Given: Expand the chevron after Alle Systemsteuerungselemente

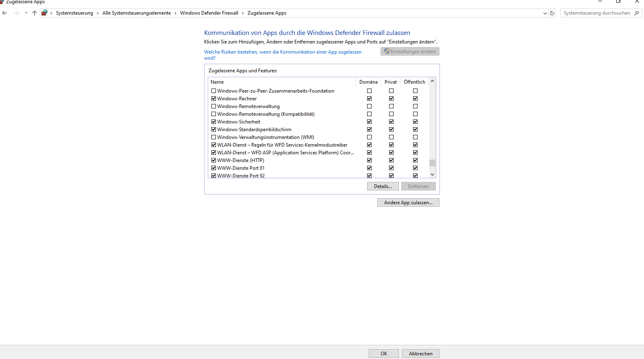Looking at the screenshot, I should click(x=175, y=13).
